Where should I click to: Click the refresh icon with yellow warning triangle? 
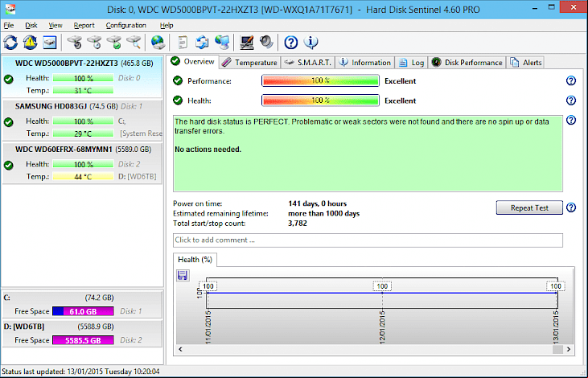pos(30,43)
